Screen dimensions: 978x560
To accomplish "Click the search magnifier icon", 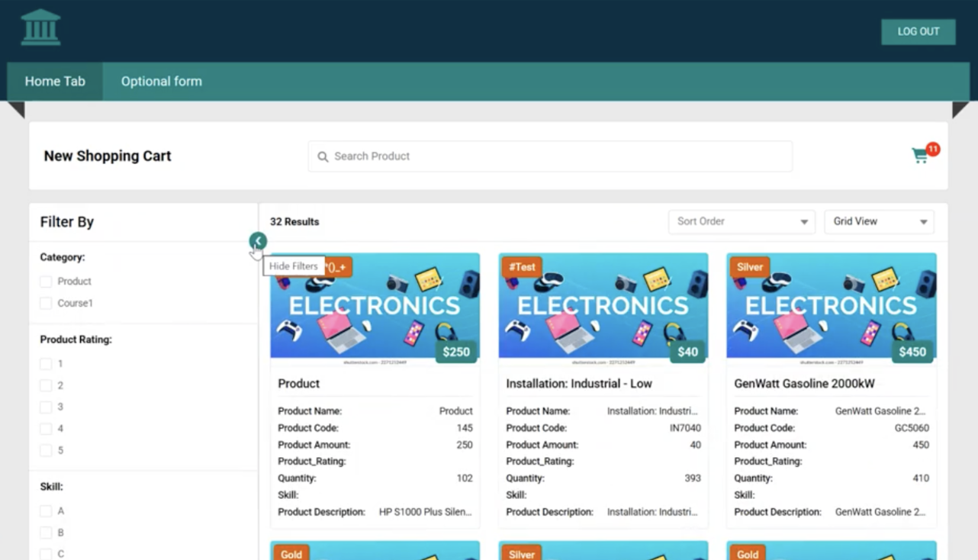I will point(323,156).
